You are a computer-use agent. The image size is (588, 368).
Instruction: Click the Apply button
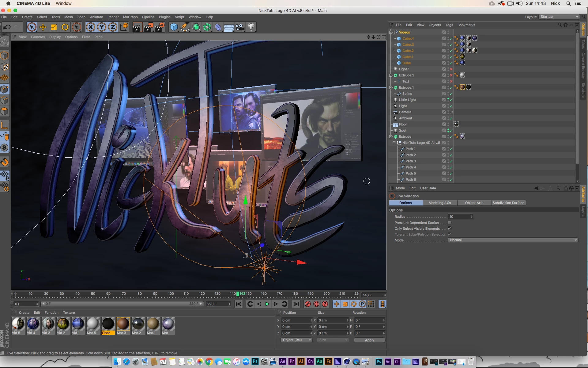[369, 340]
